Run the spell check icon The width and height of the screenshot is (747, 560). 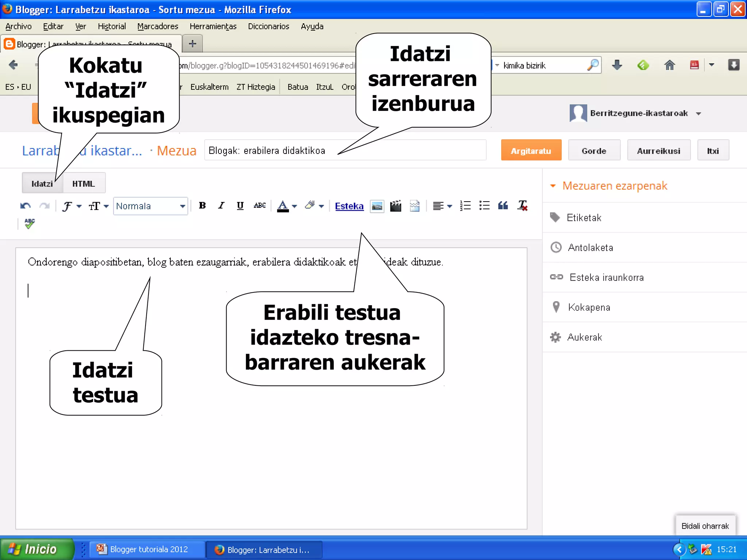pos(30,223)
